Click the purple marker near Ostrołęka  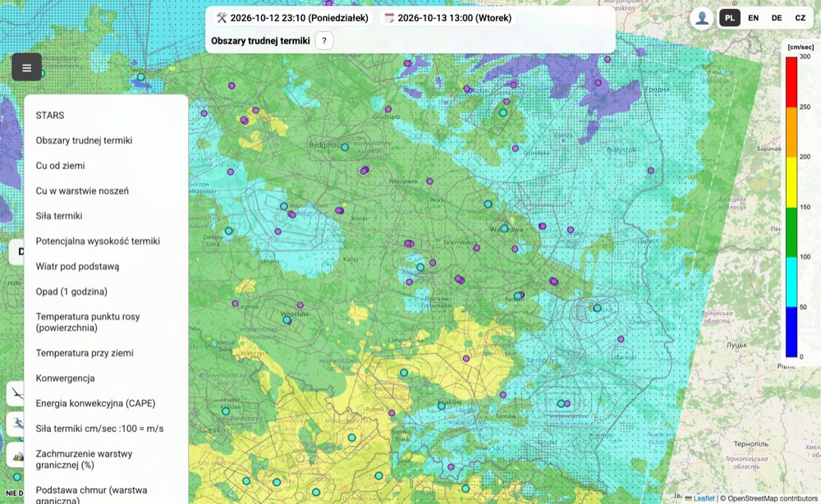(516, 149)
